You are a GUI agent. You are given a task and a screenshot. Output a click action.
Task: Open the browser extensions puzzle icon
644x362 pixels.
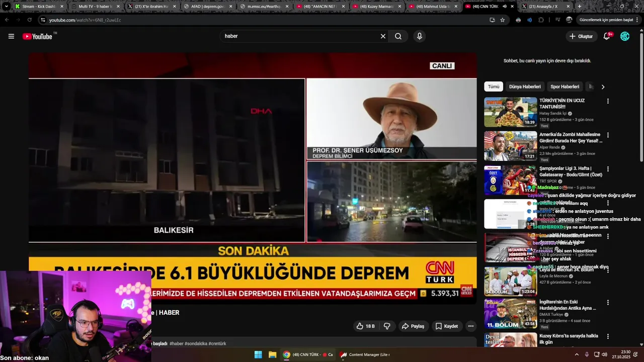(541, 20)
